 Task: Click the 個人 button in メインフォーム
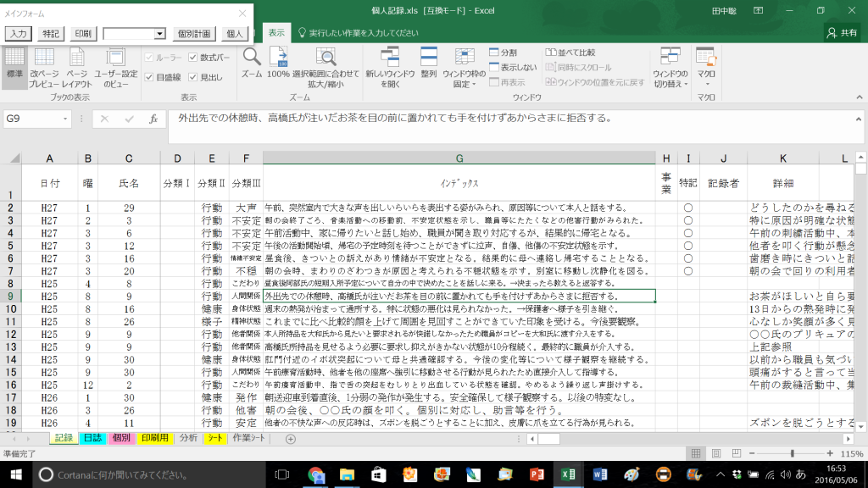(x=235, y=34)
